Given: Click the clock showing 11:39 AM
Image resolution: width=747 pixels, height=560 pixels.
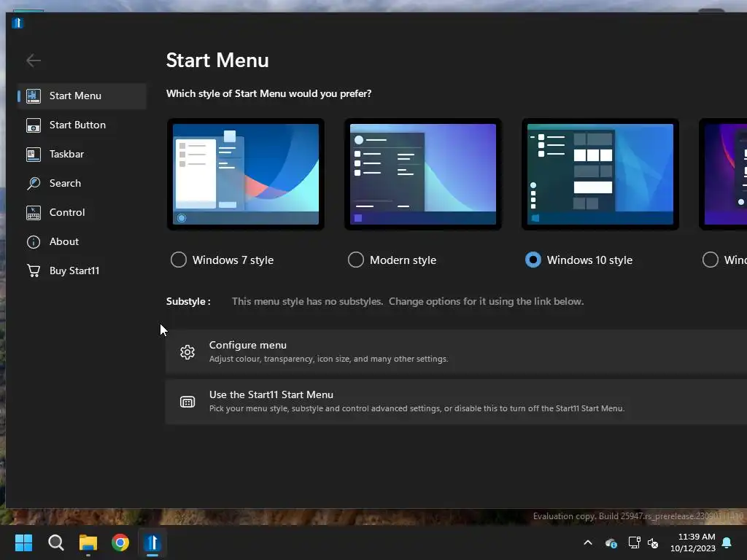Looking at the screenshot, I should 697,537.
